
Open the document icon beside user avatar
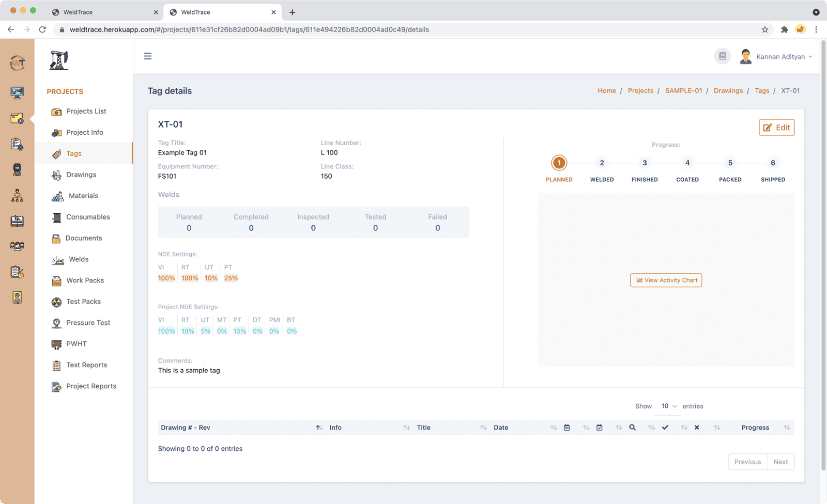pyautogui.click(x=723, y=56)
